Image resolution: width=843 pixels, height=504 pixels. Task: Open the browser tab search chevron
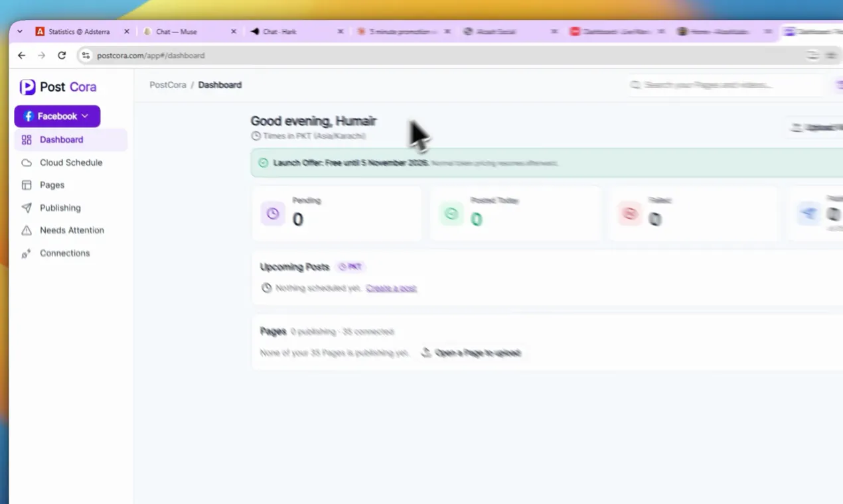[x=20, y=31]
